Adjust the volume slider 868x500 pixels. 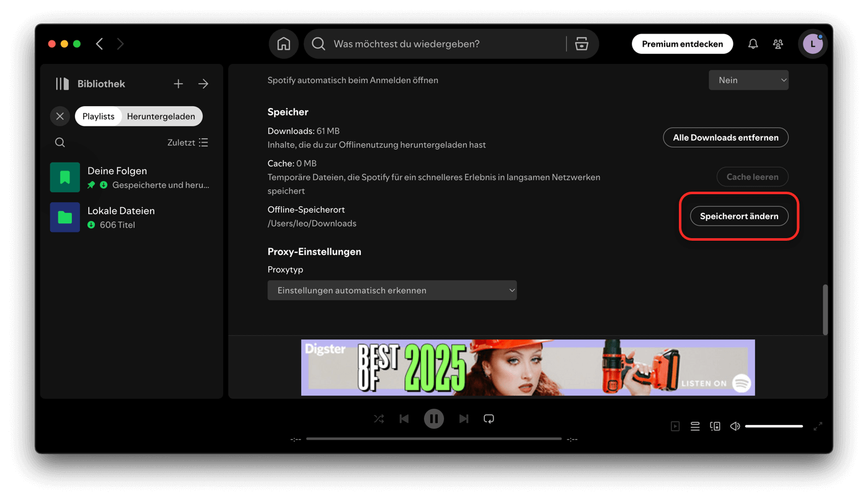tap(774, 426)
